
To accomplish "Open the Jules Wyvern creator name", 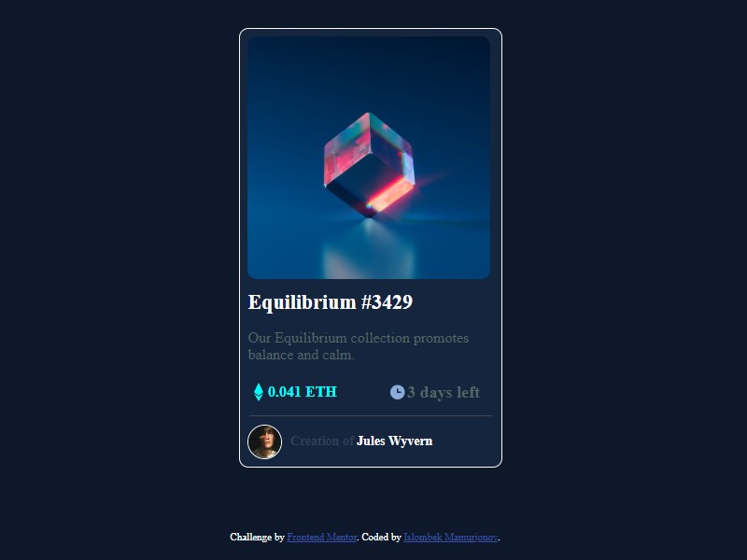I will click(394, 441).
